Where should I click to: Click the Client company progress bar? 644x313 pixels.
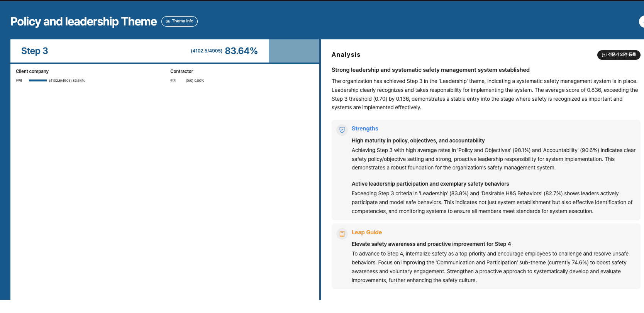[x=38, y=81]
